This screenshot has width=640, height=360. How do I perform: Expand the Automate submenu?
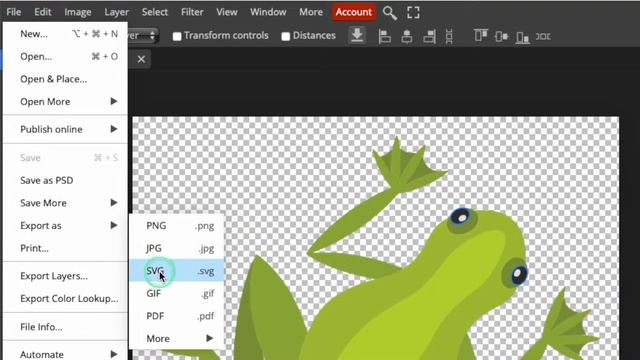point(65,354)
